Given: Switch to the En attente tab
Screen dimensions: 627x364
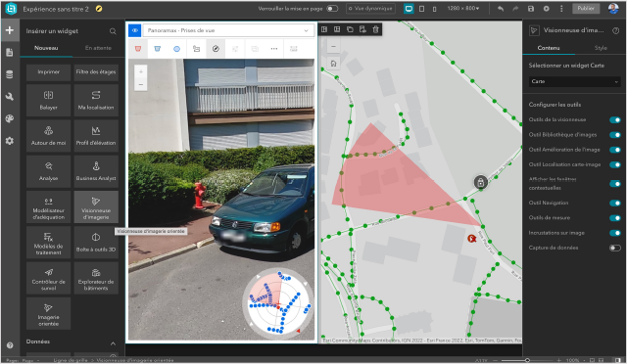Looking at the screenshot, I should (x=98, y=48).
